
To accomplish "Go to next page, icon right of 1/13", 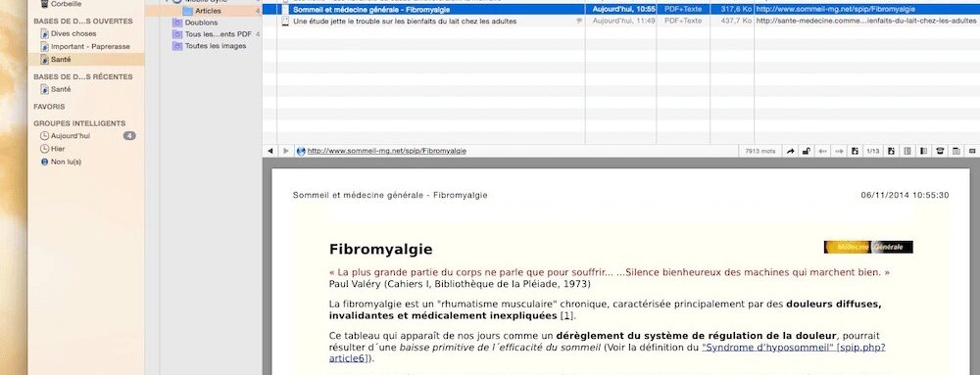I will [891, 151].
